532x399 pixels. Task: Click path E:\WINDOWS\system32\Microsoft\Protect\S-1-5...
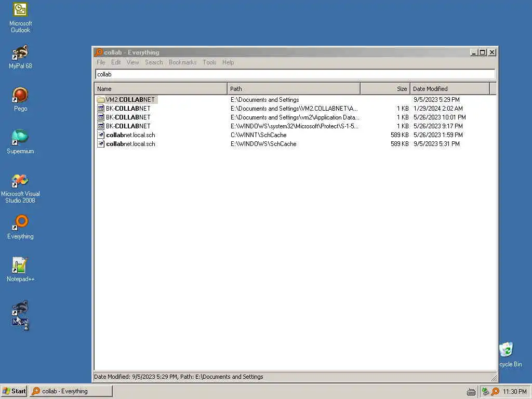click(294, 126)
